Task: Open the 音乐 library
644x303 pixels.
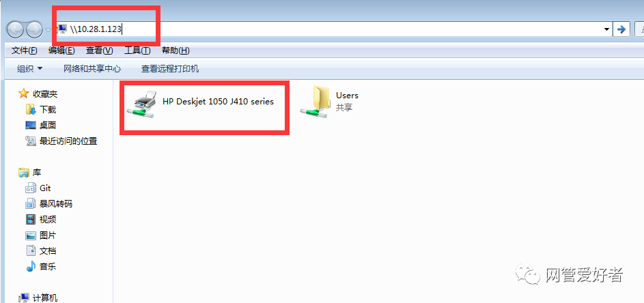Action: [x=48, y=266]
